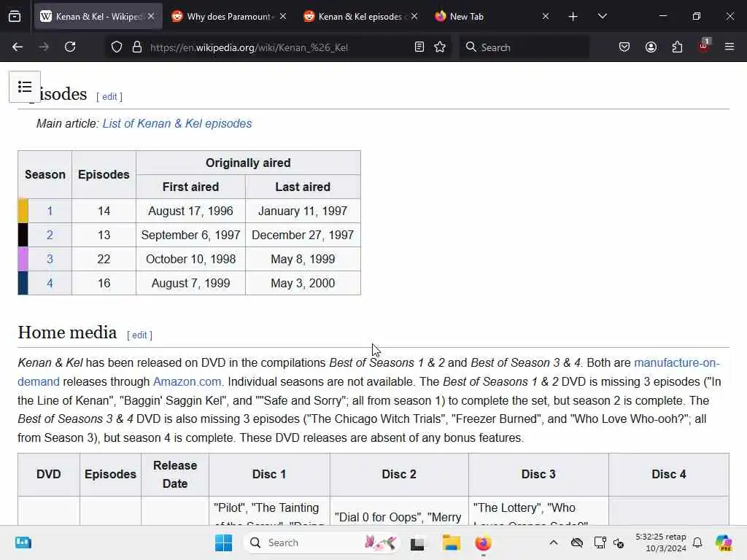The width and height of the screenshot is (747, 560).
Task: Open File Explorer from taskbar
Action: coord(451,542)
